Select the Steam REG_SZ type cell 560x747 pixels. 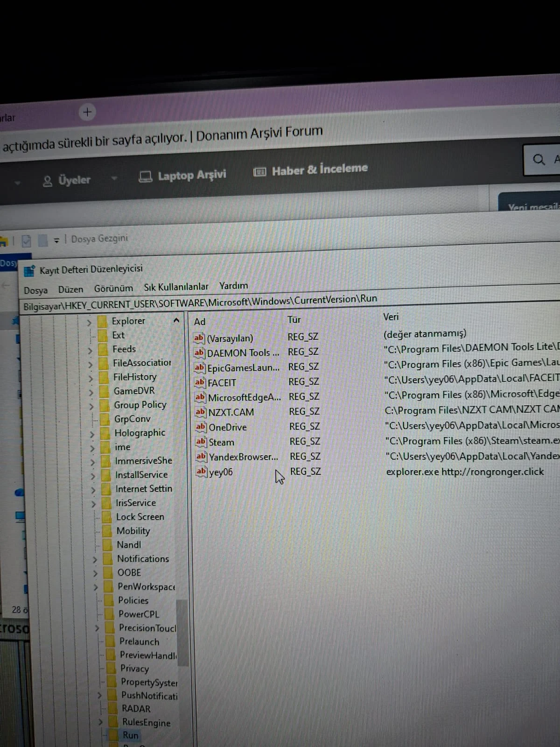click(x=305, y=441)
